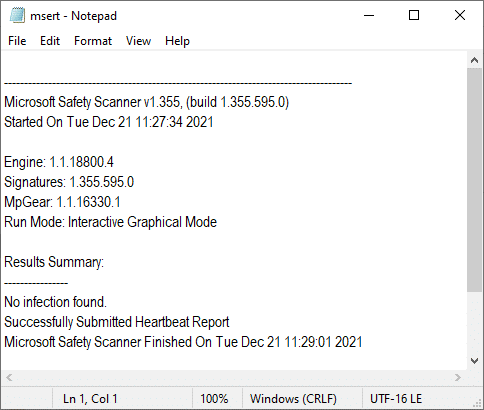
Task: Click the vertical scrollbar down arrow
Action: (475, 361)
